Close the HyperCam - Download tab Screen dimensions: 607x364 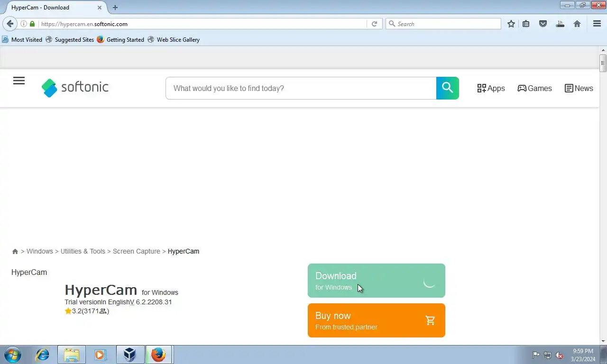100,8
